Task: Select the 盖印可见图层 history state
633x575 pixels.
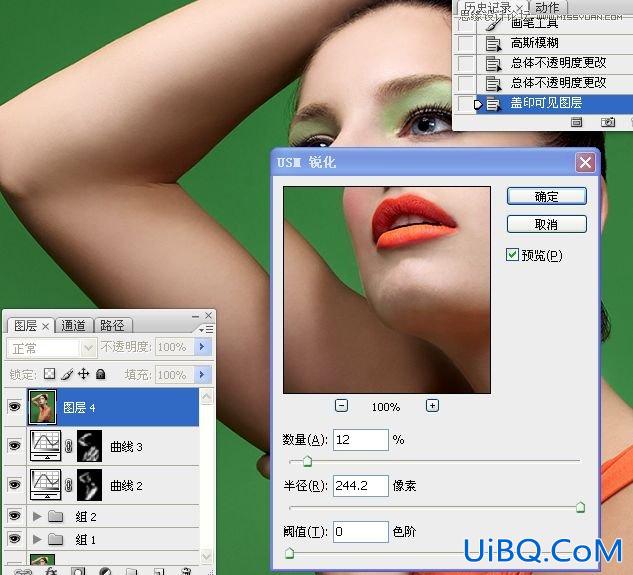Action: coord(555,103)
